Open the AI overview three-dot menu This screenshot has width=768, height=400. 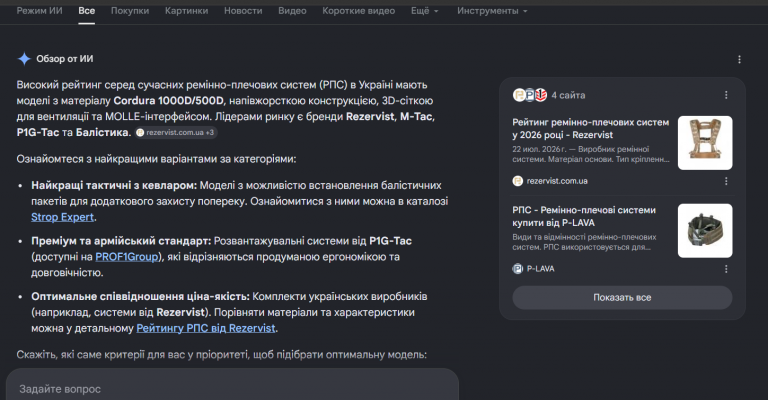tap(739, 59)
